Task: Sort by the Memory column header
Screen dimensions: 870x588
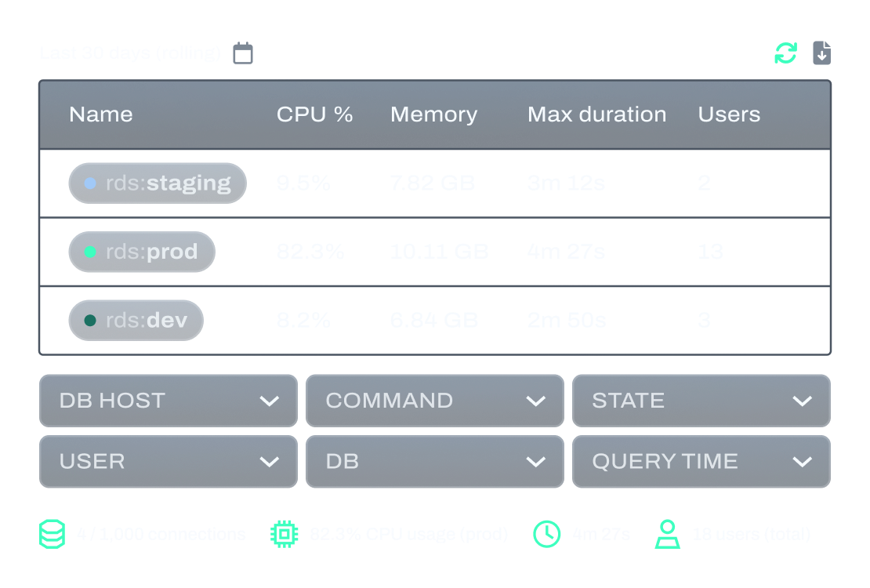Action: click(x=434, y=115)
